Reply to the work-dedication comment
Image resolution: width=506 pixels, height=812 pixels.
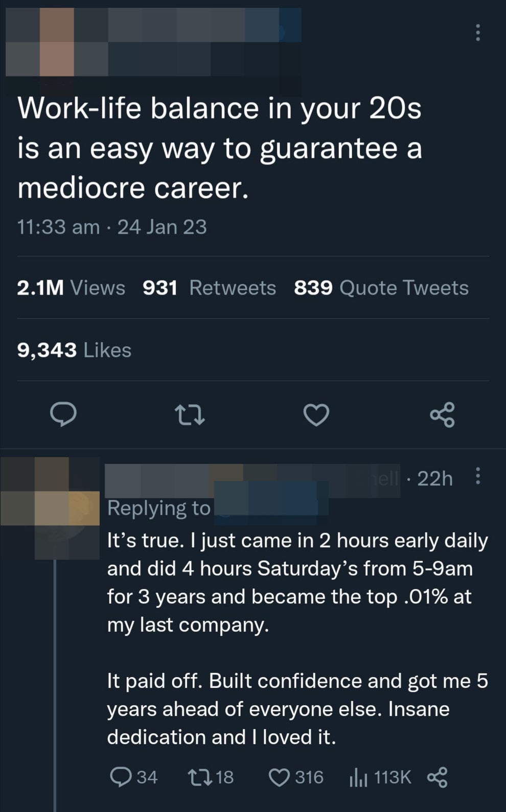pos(123,777)
